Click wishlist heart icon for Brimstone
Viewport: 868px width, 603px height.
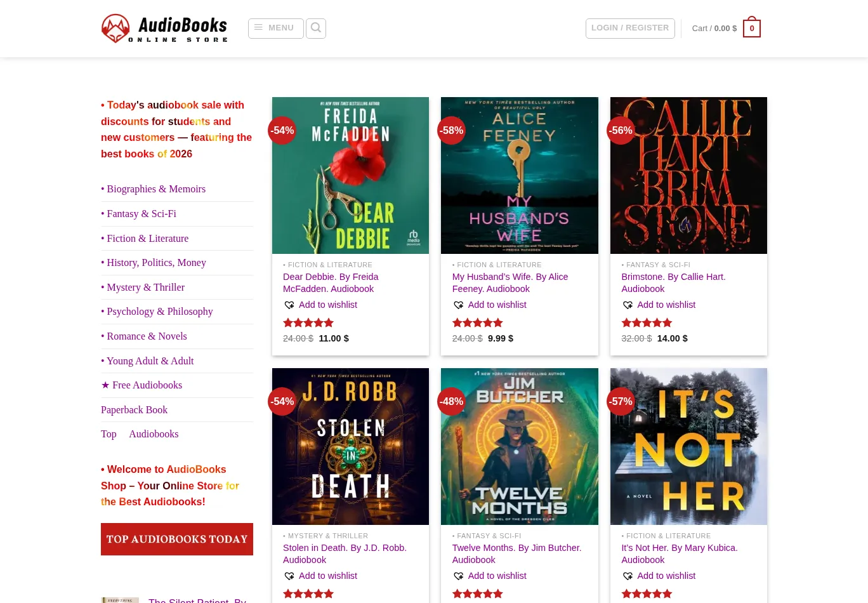tap(628, 305)
